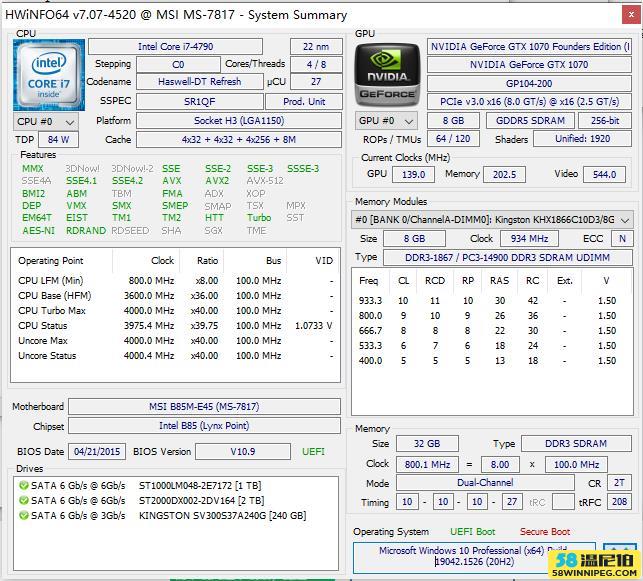Click the Video clock 544.0 value

coord(604,174)
